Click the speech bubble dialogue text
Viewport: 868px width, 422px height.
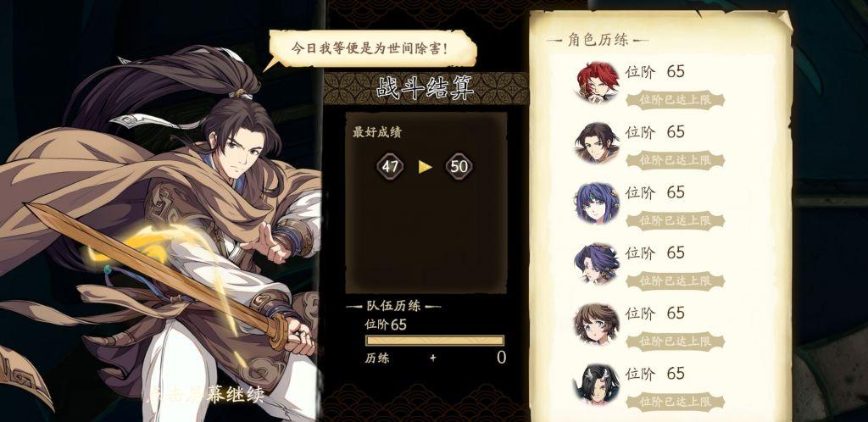coord(370,47)
